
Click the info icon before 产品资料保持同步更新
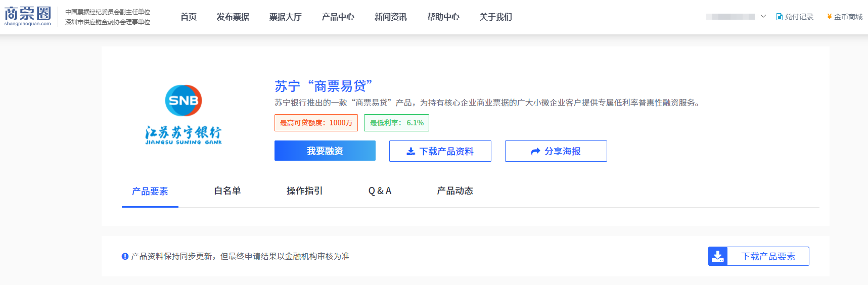[x=125, y=256]
